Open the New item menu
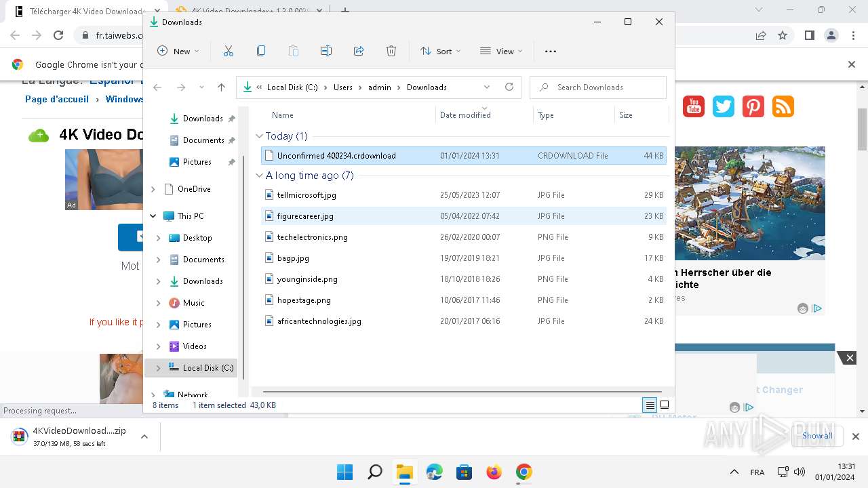 tap(178, 51)
